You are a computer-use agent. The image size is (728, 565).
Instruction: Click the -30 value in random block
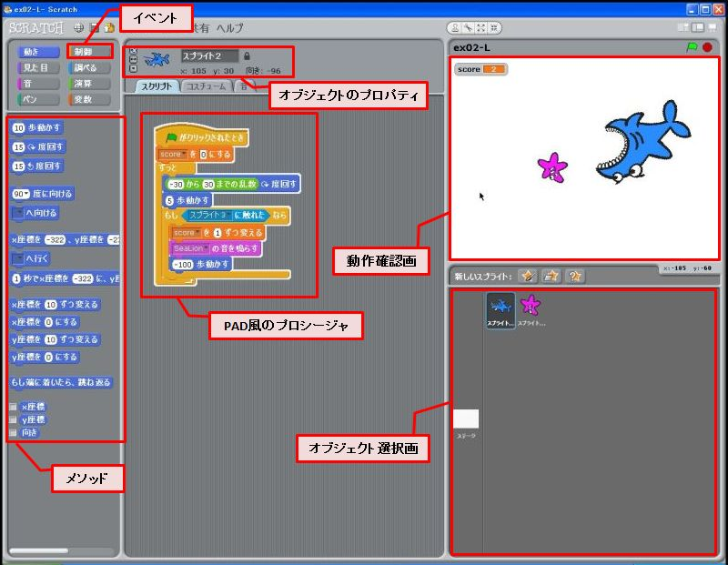coord(176,185)
